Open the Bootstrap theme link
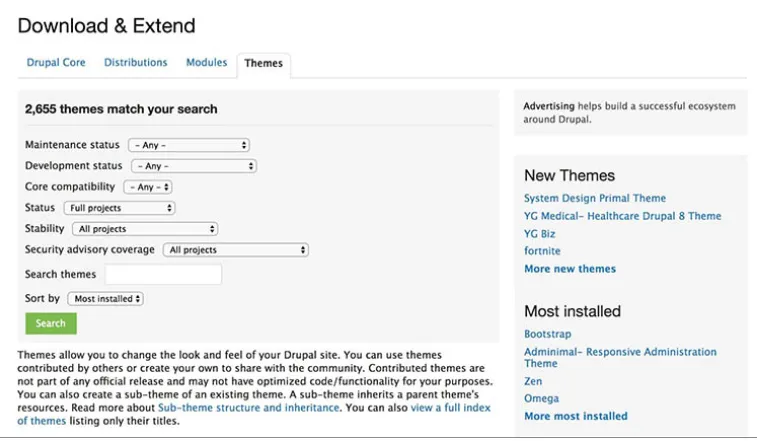Viewport: 757px width, 441px height. click(x=549, y=334)
